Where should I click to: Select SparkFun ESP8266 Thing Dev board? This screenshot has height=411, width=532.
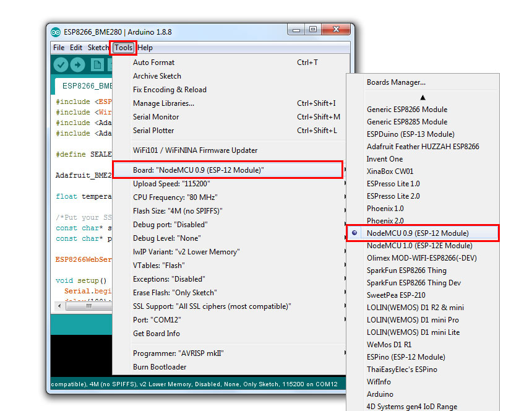click(x=423, y=283)
